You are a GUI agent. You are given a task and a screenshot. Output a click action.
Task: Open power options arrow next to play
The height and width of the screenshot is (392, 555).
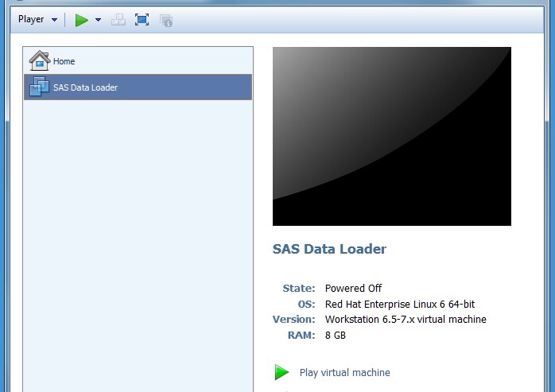pyautogui.click(x=98, y=20)
